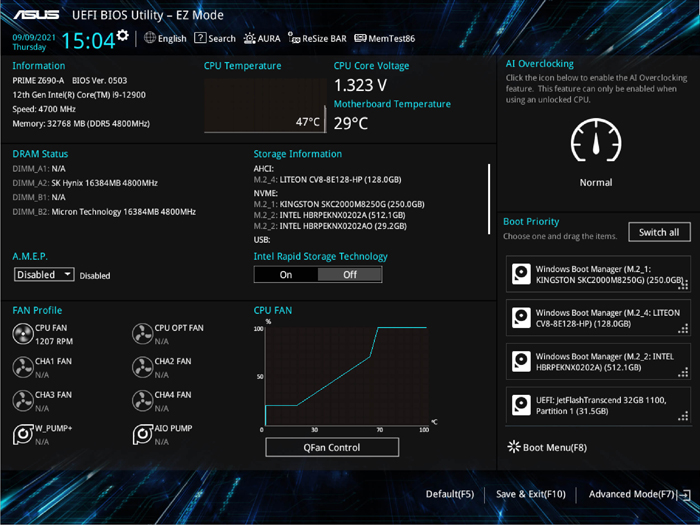Select the W_PUMP+ pump icon
The height and width of the screenshot is (525, 700).
pyautogui.click(x=23, y=434)
